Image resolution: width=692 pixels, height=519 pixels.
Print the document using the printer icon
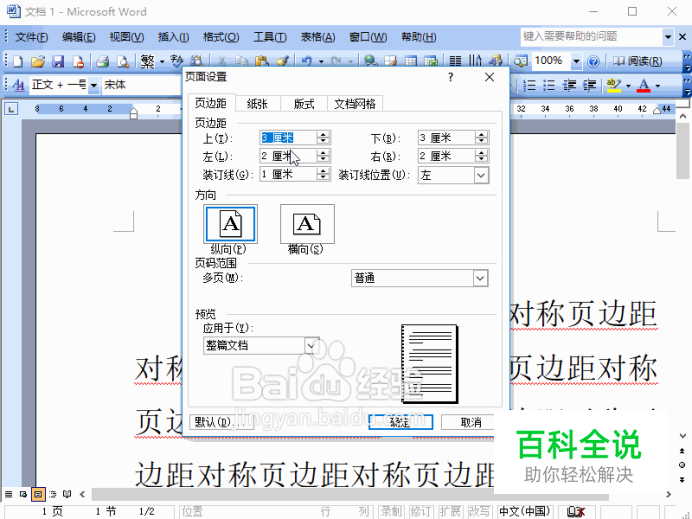(103, 61)
